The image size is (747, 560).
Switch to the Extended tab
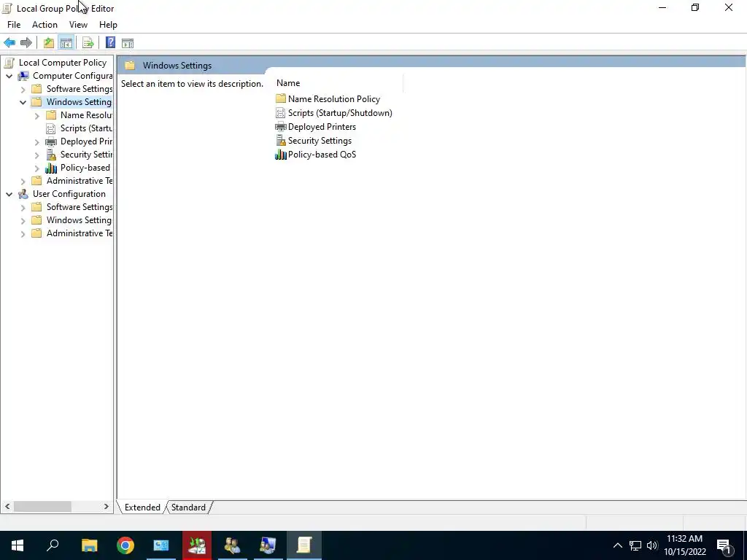point(142,507)
